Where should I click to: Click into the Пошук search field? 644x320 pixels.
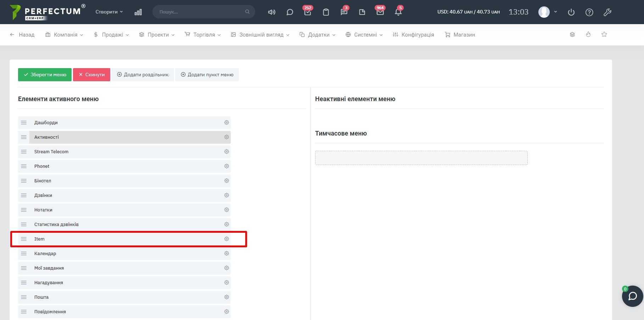click(x=200, y=12)
